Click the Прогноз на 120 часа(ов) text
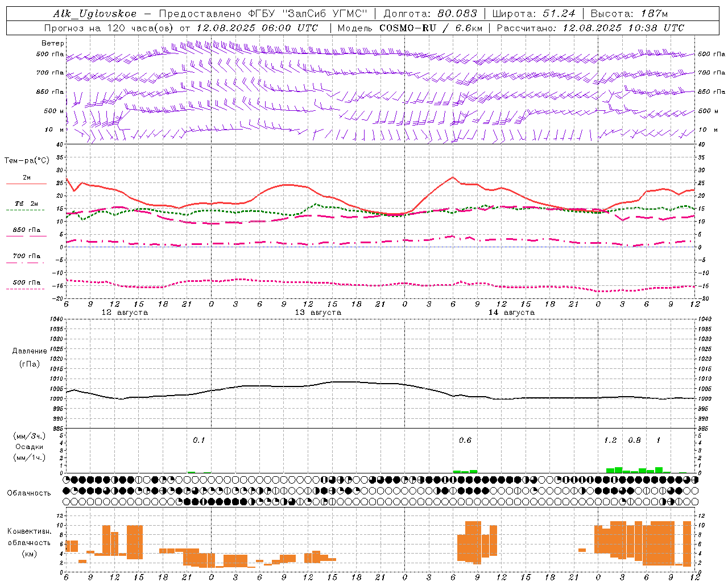Viewport: 728px width, 582px height. [109, 28]
